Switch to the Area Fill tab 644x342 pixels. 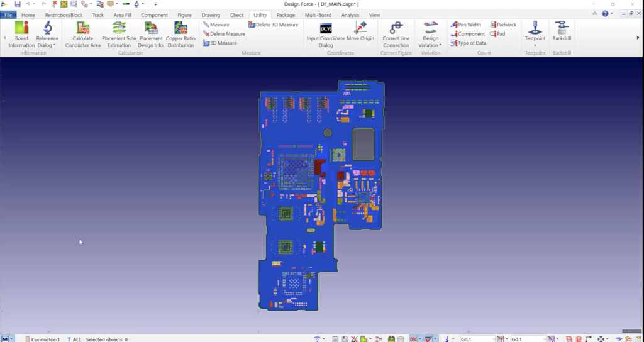pos(123,15)
